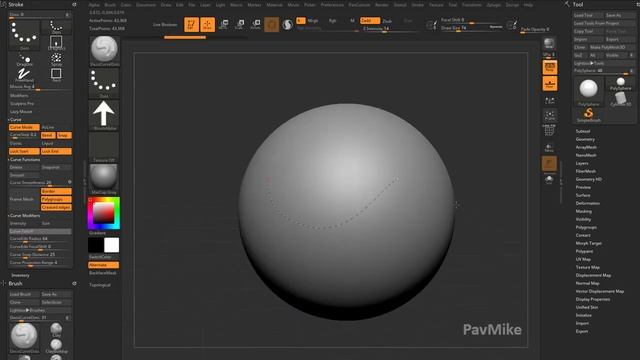The height and width of the screenshot is (360, 640).
Task: Toggle L.Sym local symmetry icon
Action: pos(550,100)
